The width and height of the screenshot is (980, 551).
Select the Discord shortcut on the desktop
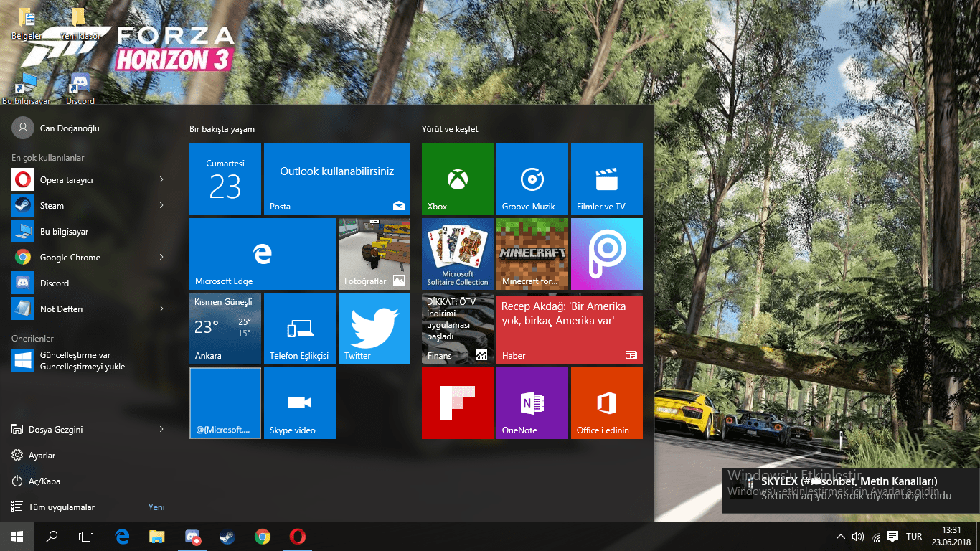[80, 88]
